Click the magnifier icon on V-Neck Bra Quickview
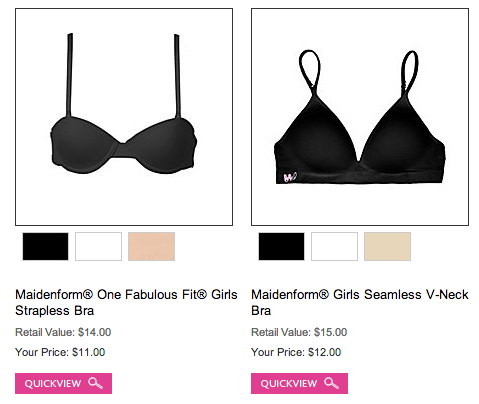 pos(331,383)
